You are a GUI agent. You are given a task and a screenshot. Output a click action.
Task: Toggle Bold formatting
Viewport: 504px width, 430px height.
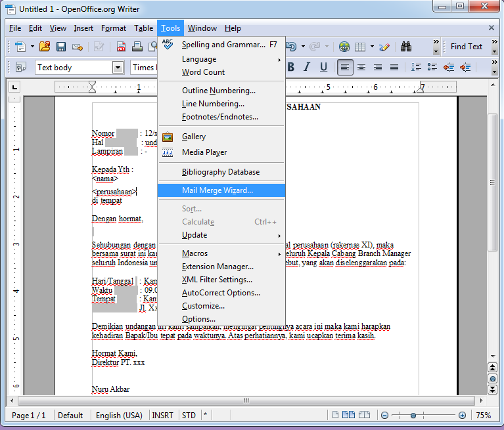coord(291,67)
